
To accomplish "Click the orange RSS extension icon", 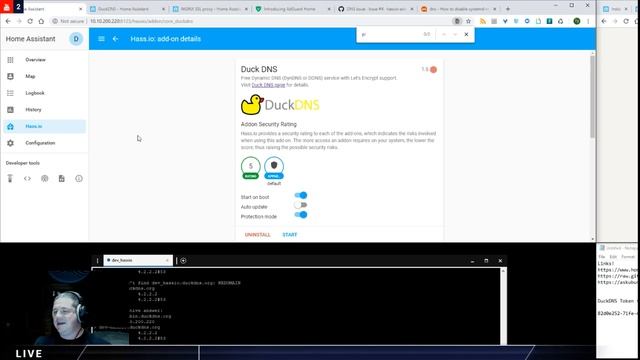I will point(483,21).
